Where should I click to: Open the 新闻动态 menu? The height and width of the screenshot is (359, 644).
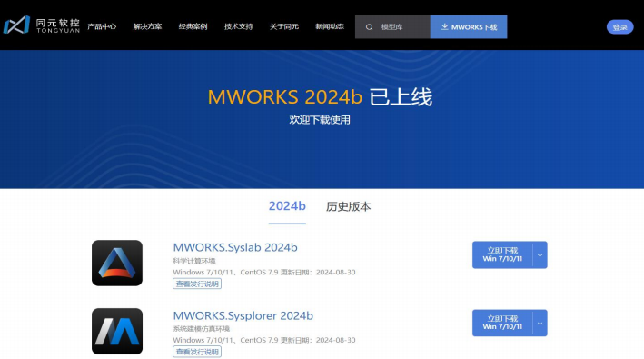click(x=330, y=26)
